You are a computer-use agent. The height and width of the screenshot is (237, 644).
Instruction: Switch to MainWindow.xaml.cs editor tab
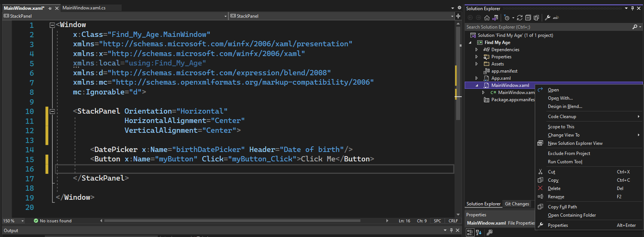(x=84, y=8)
